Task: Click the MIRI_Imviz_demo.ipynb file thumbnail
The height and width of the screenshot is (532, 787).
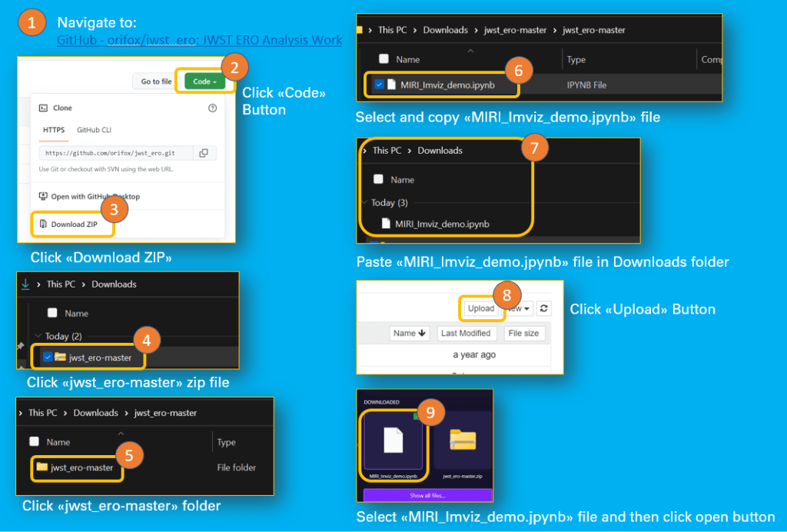Action: click(x=393, y=438)
